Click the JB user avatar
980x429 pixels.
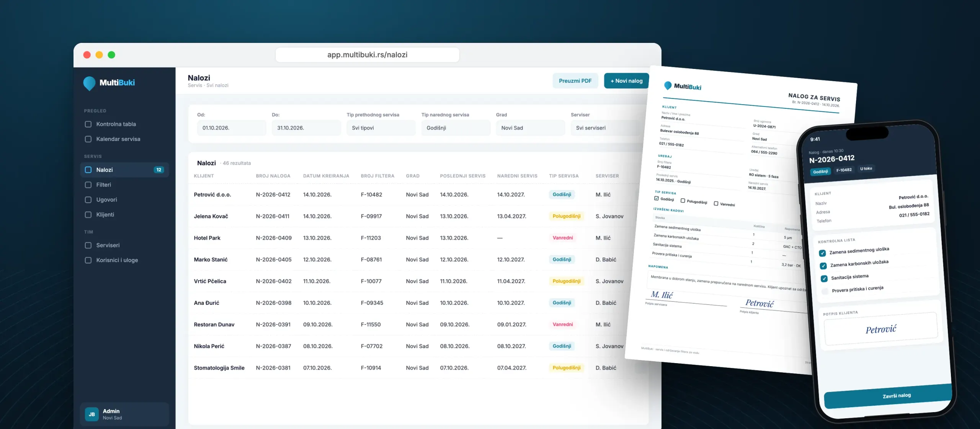92,414
